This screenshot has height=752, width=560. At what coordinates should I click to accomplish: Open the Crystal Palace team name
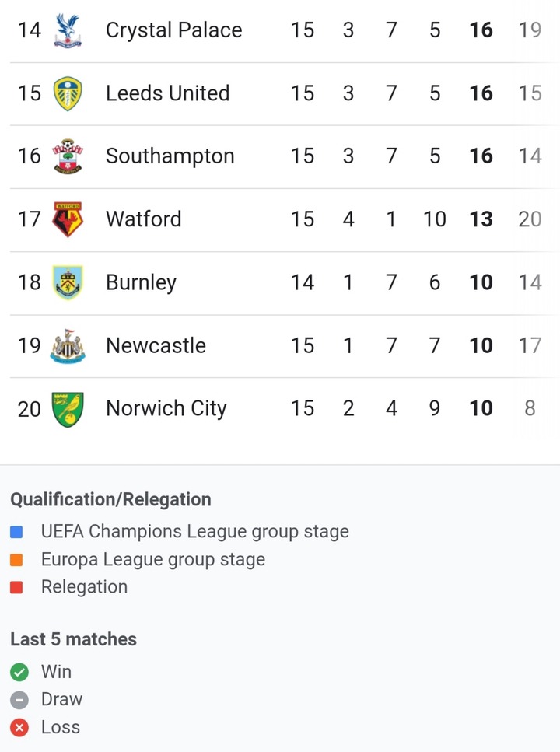[173, 30]
